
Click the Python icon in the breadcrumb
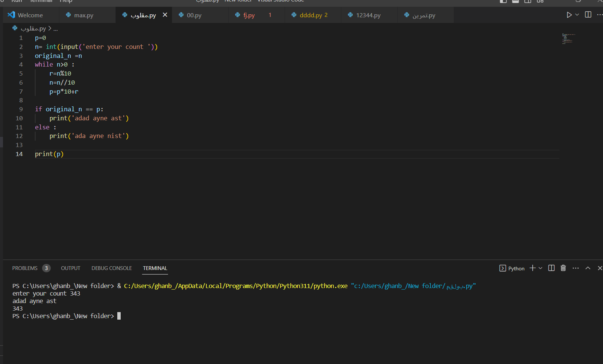click(x=15, y=28)
